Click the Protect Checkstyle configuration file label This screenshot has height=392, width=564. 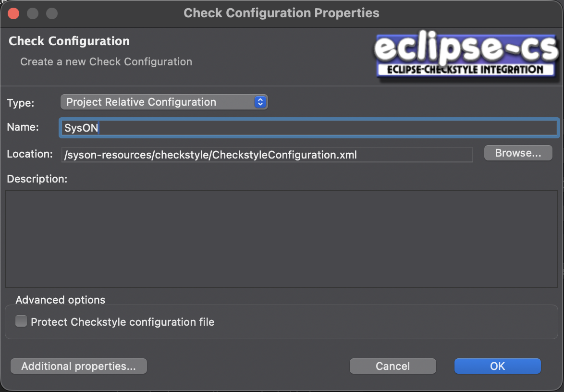point(123,322)
